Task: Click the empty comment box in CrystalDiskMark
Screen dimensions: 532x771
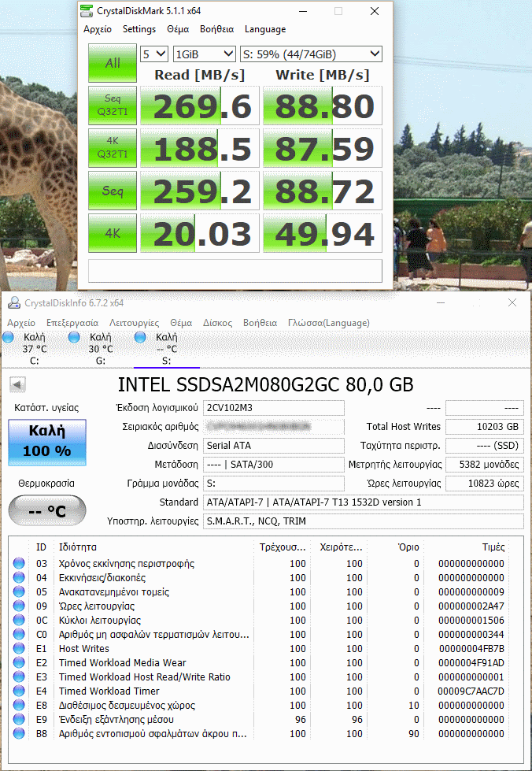Action: click(x=235, y=270)
